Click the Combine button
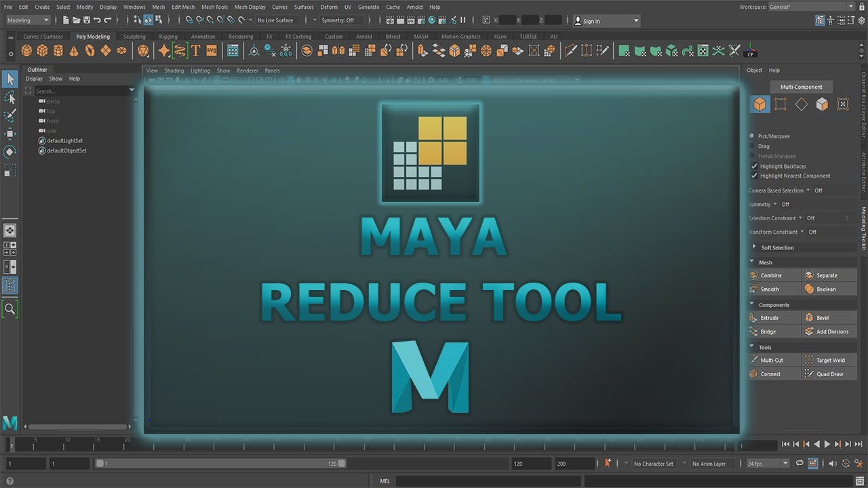 pos(774,275)
